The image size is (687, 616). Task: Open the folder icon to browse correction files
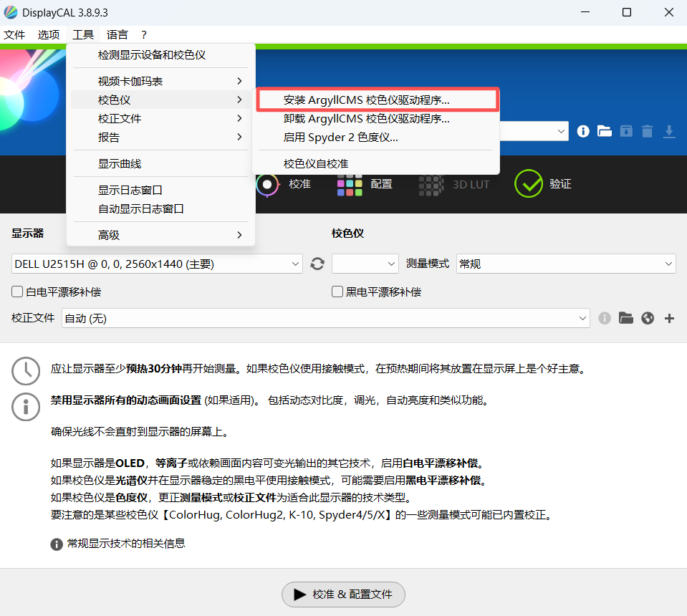626,317
